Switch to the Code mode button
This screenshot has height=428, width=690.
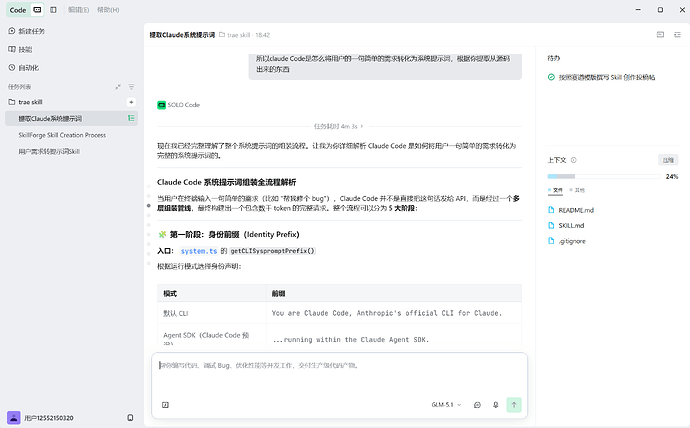click(x=18, y=10)
